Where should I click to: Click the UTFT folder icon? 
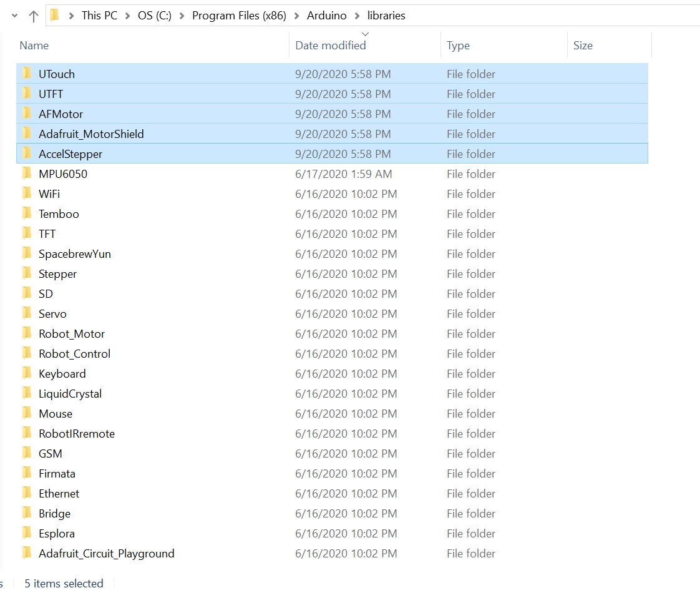[x=27, y=94]
